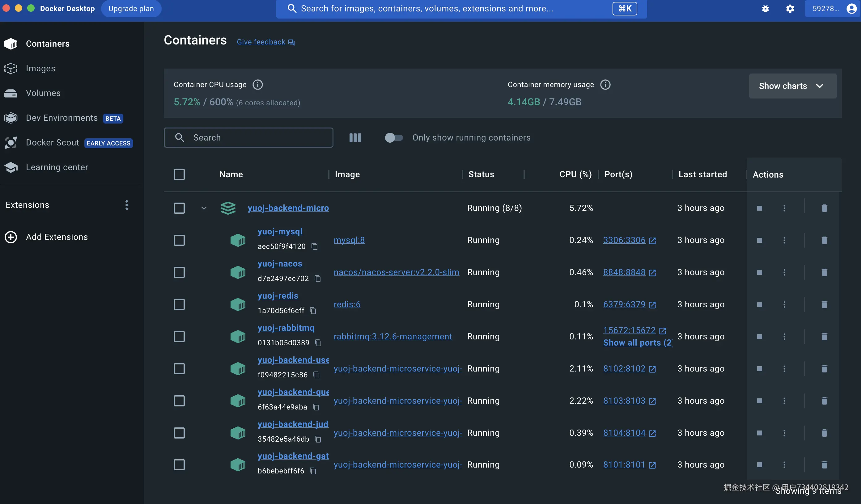Open Volumes section in sidebar

(x=43, y=93)
